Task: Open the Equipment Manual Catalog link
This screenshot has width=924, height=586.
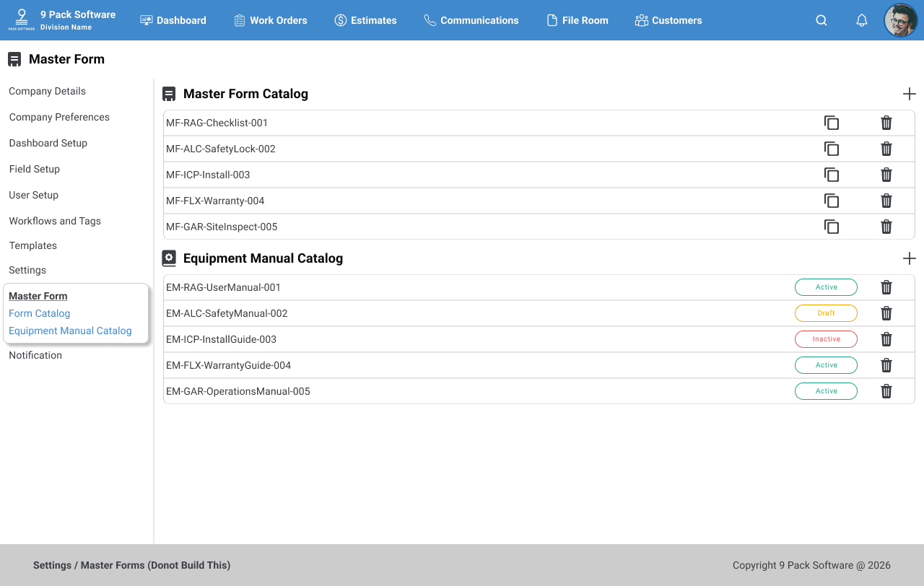Action: 70,331
